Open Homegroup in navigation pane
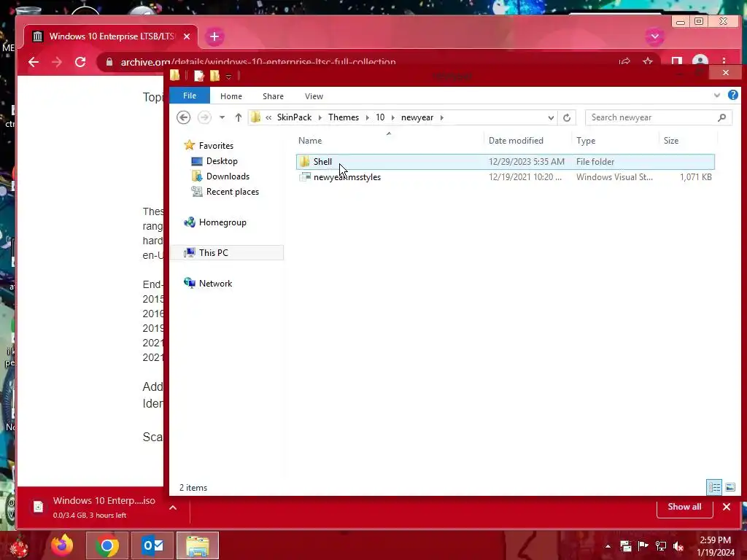747x560 pixels. (215, 222)
